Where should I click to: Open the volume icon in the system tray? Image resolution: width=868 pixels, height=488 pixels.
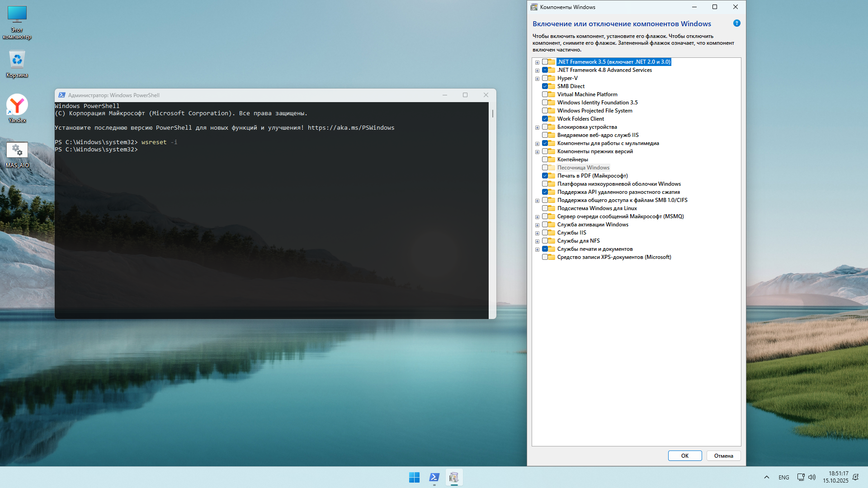(812, 477)
